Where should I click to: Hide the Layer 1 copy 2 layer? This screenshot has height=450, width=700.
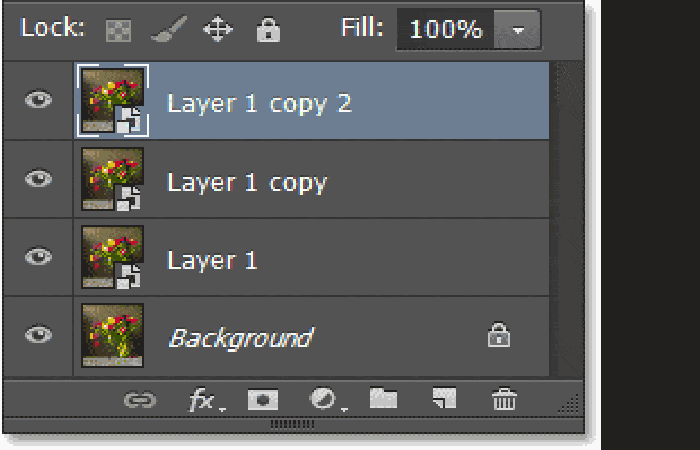pos(38,100)
